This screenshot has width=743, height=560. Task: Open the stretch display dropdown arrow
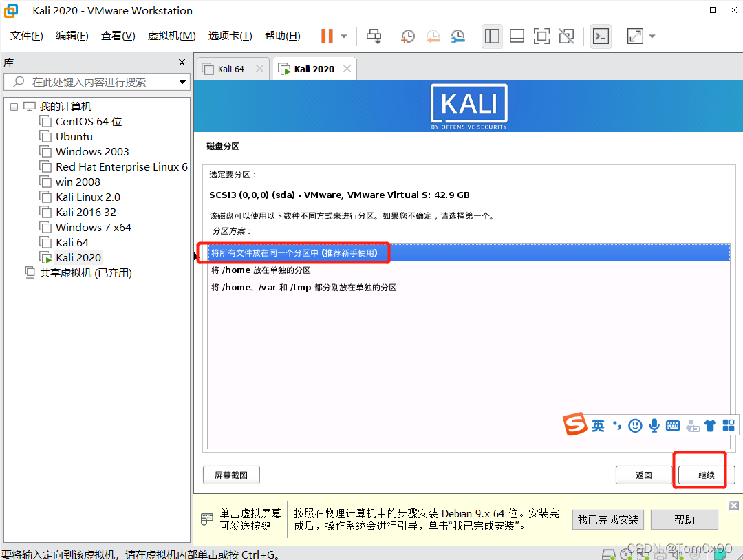coord(652,36)
